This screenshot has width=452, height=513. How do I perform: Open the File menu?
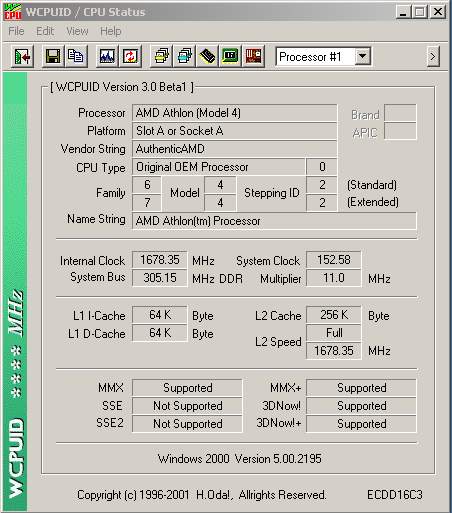point(16,31)
